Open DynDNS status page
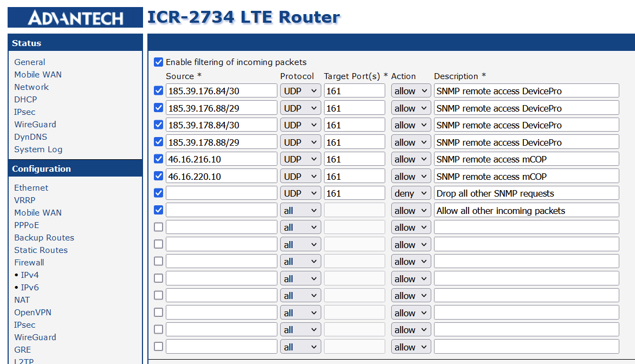The height and width of the screenshot is (364, 635). [30, 137]
